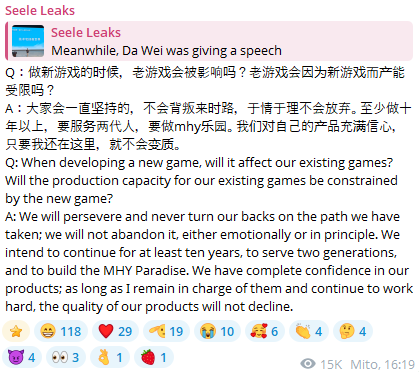This screenshot has height=372, width=419.
Task: React with the strawberry emoji
Action: click(154, 357)
